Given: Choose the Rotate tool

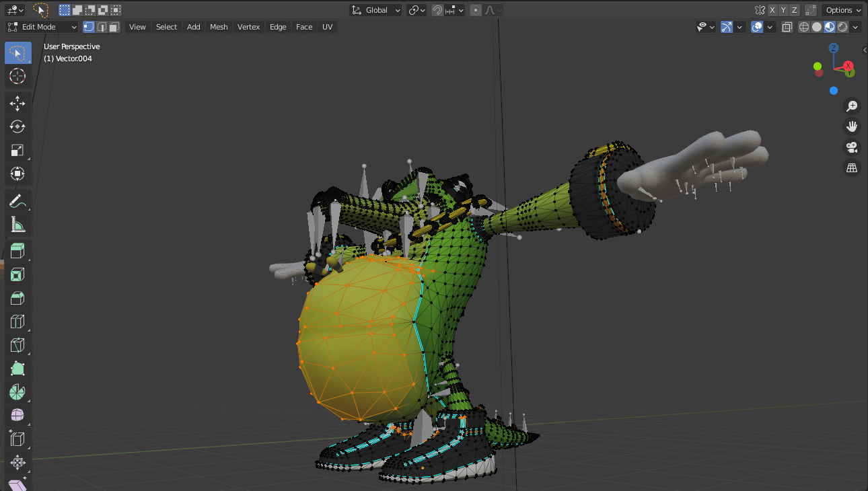Looking at the screenshot, I should pos(17,126).
